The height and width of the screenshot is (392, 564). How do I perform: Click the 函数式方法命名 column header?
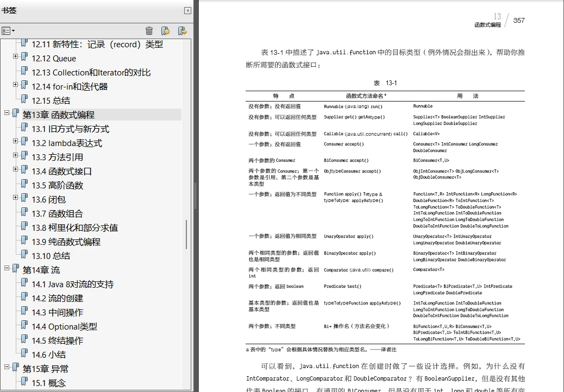[x=366, y=96]
